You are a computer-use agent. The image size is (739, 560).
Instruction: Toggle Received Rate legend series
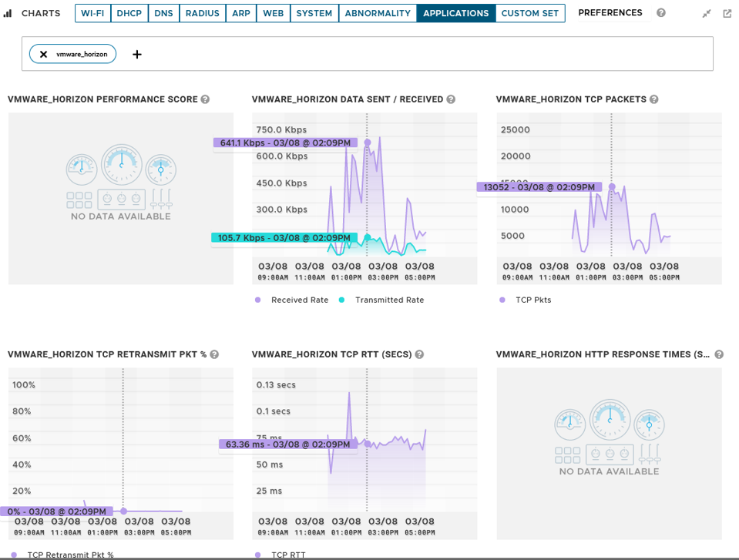pos(292,300)
